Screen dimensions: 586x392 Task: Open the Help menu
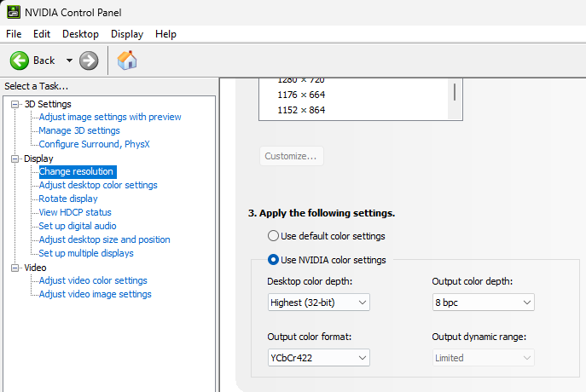coord(165,34)
